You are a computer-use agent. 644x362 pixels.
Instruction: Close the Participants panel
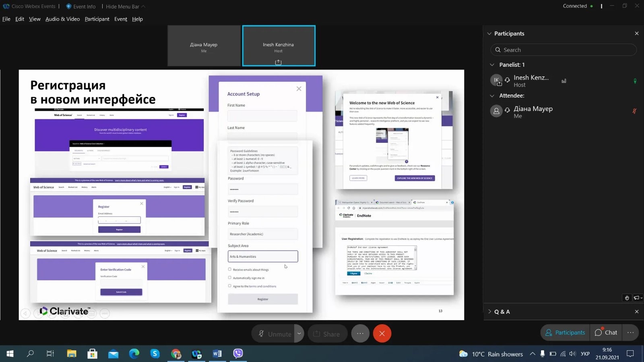pos(637,33)
